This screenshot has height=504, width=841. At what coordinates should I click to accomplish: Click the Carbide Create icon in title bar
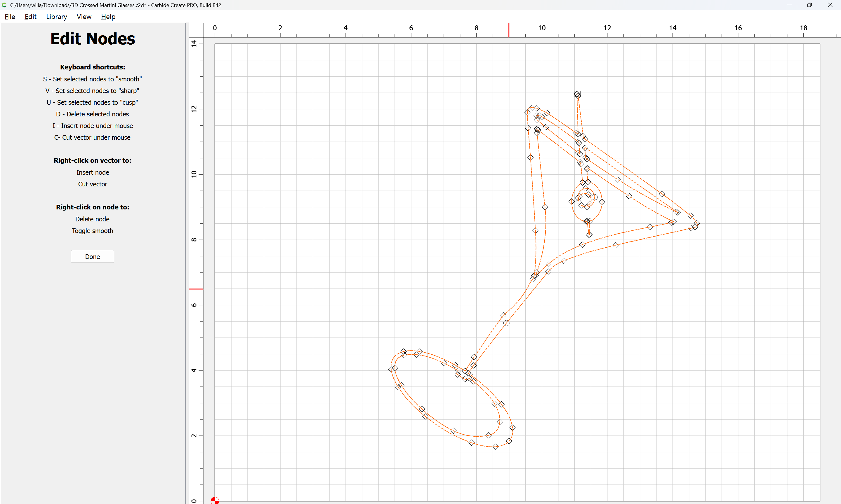[x=4, y=5]
